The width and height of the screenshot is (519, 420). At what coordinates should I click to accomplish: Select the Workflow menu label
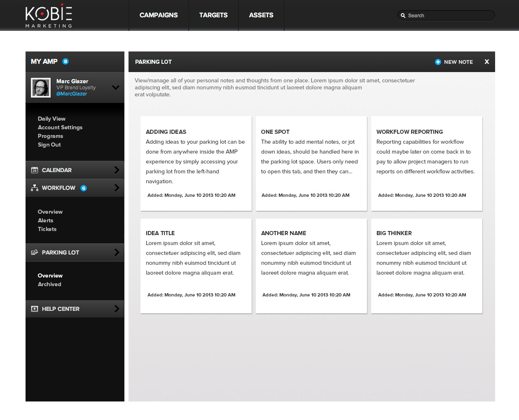tap(58, 188)
